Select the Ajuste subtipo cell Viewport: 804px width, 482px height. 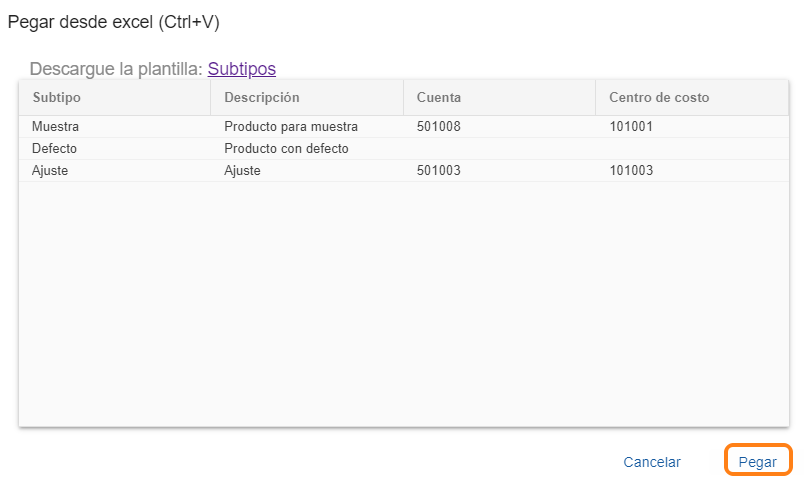tap(50, 171)
